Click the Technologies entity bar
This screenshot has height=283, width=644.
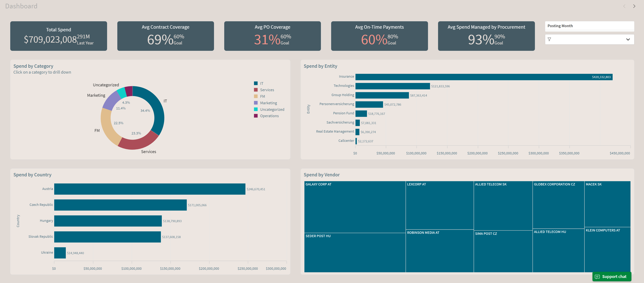(393, 86)
